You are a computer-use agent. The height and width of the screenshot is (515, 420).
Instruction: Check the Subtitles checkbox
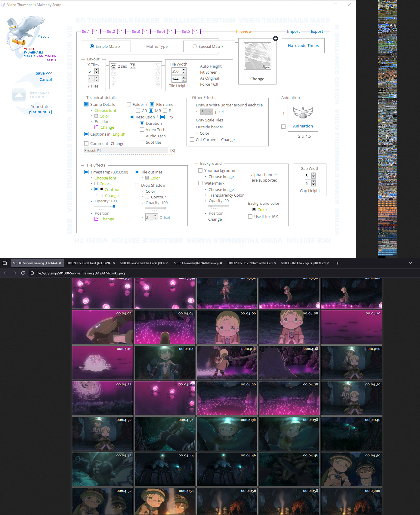142,142
